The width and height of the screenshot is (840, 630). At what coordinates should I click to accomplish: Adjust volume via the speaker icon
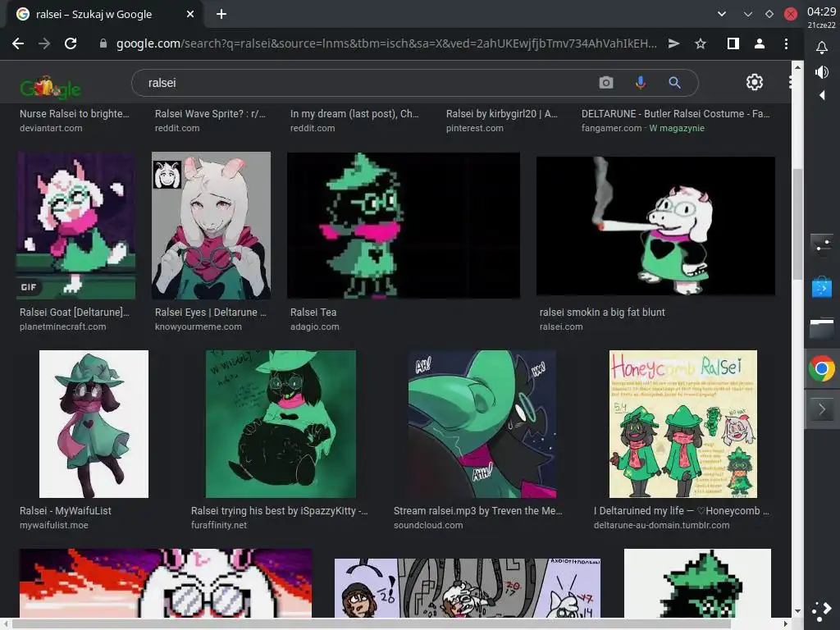822,72
